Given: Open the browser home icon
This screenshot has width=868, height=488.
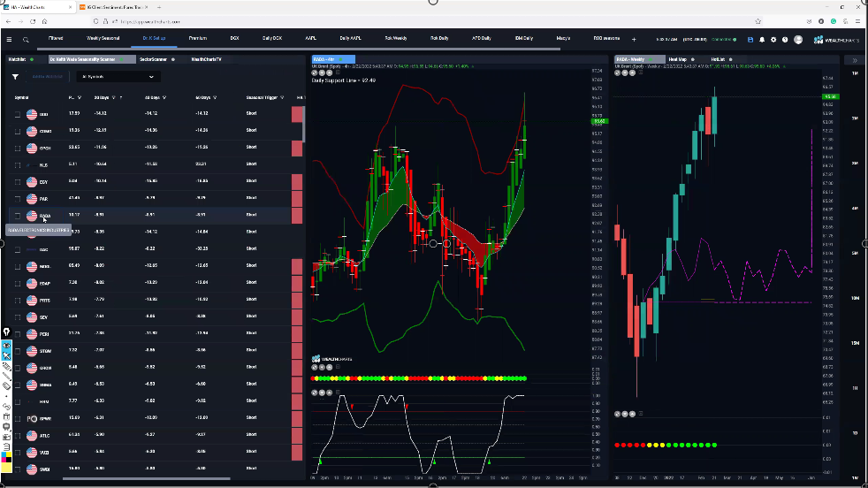Looking at the screenshot, I should (x=45, y=21).
